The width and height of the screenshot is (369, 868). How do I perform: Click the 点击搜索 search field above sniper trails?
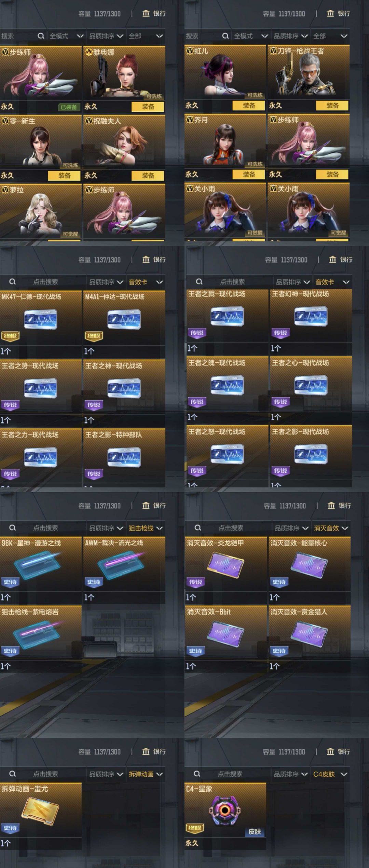coord(45,528)
